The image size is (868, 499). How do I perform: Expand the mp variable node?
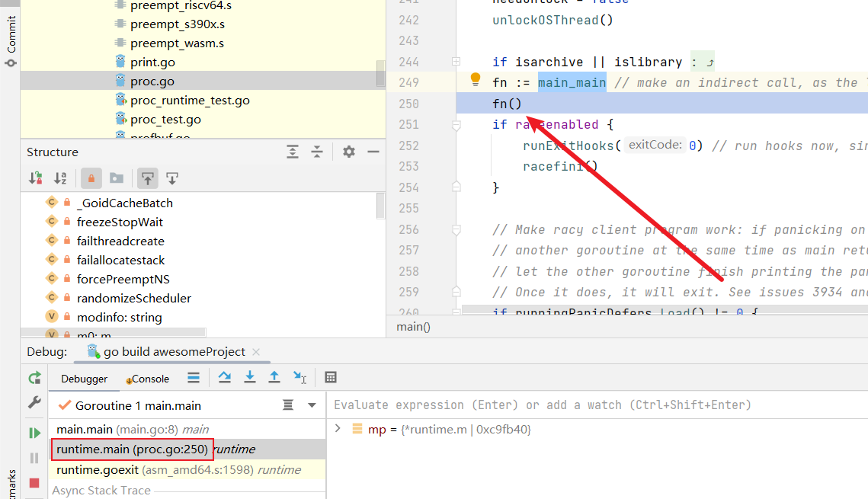click(338, 429)
